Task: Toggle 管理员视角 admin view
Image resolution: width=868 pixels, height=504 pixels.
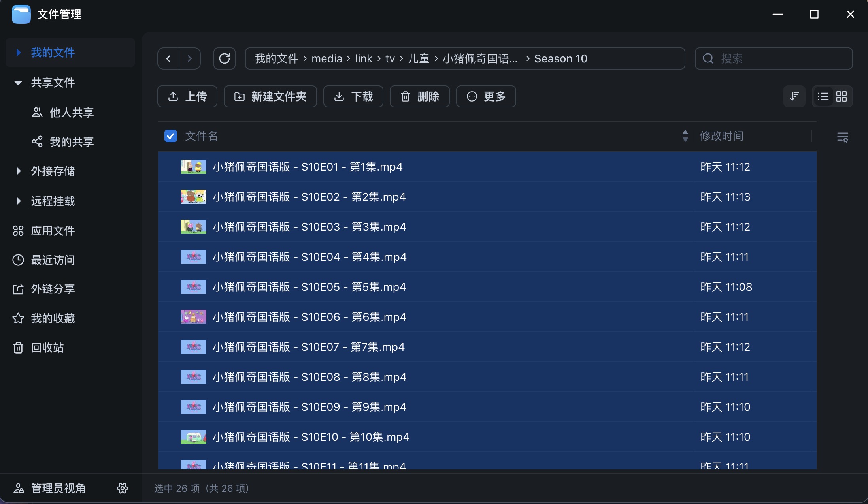Action: pos(58,488)
